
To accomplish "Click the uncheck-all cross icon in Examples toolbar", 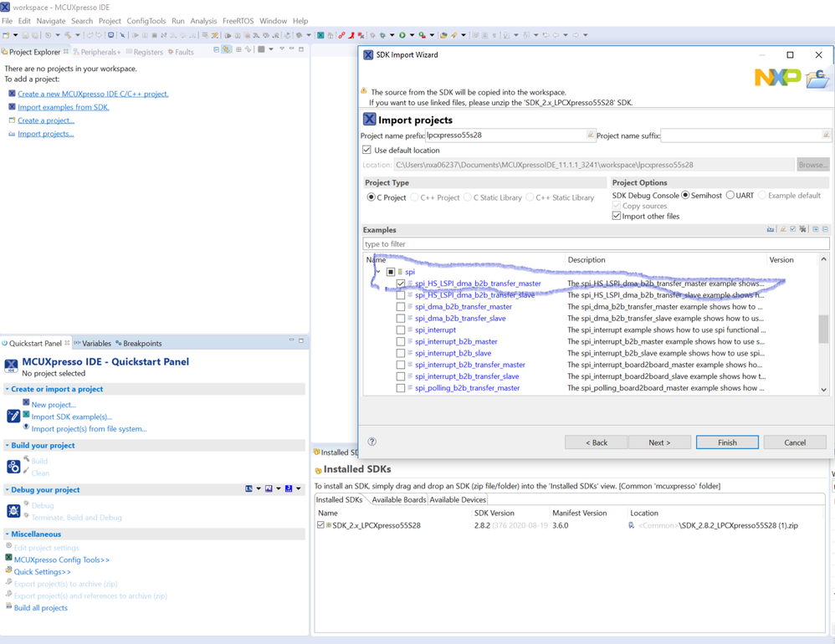I will pos(802,229).
